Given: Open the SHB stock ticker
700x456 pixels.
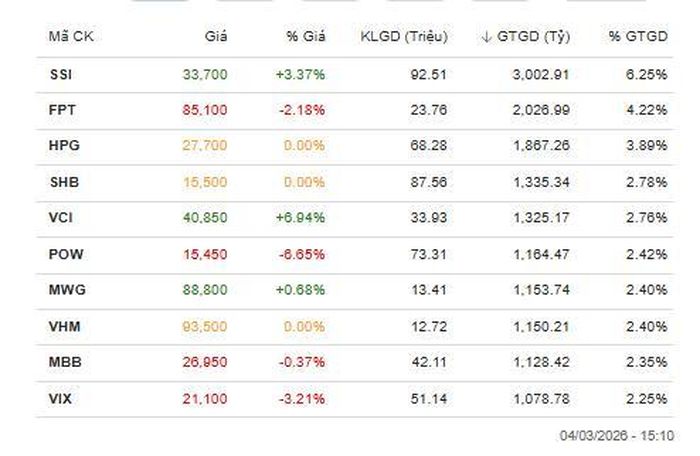Looking at the screenshot, I should [62, 182].
